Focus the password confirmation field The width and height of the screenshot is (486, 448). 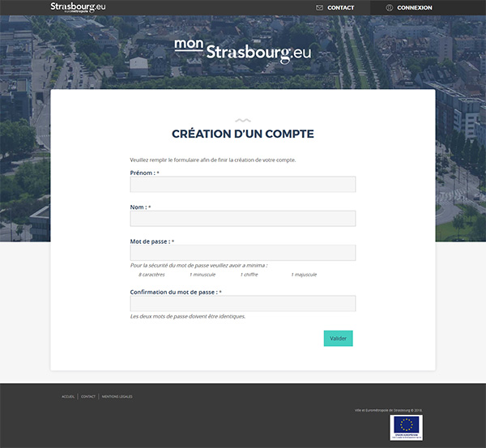point(243,304)
